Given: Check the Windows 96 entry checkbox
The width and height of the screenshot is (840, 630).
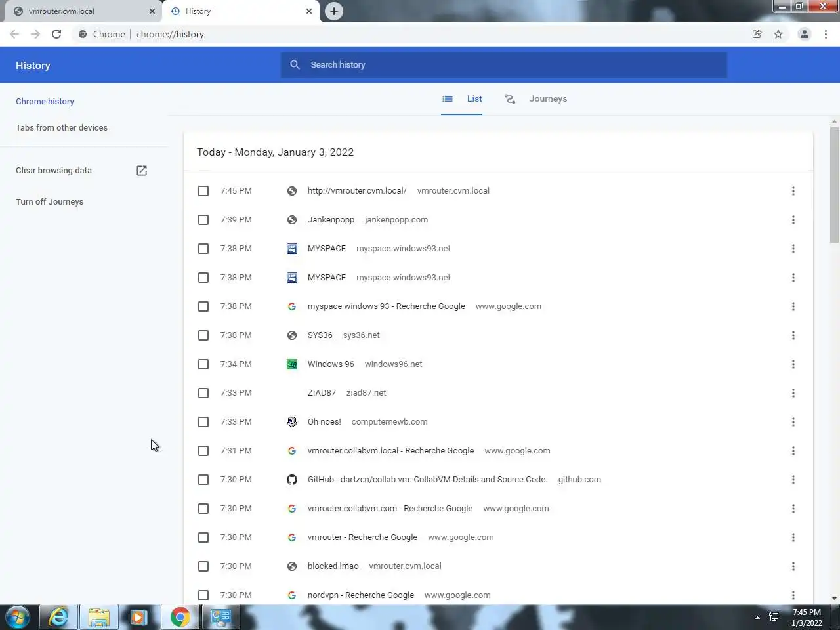Looking at the screenshot, I should [203, 364].
